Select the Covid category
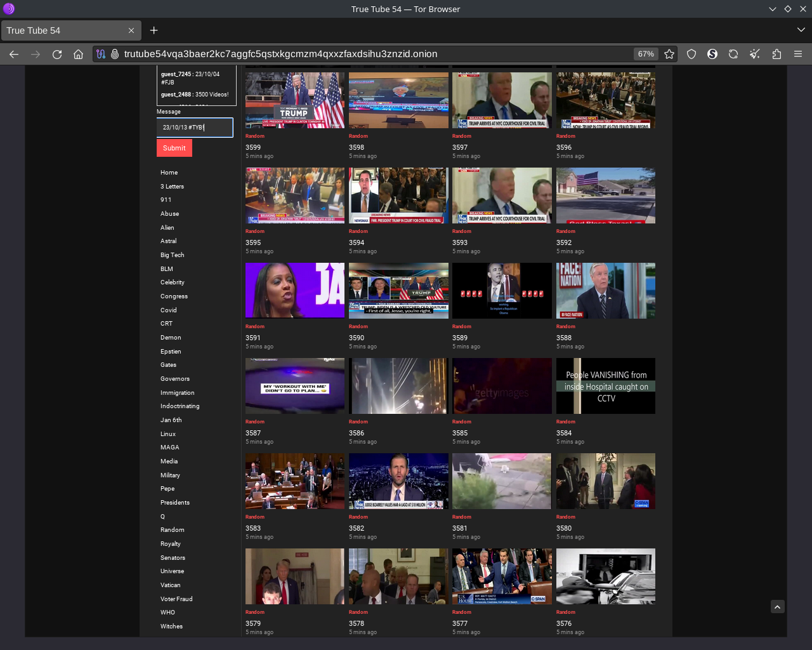This screenshot has height=650, width=812. coord(168,310)
